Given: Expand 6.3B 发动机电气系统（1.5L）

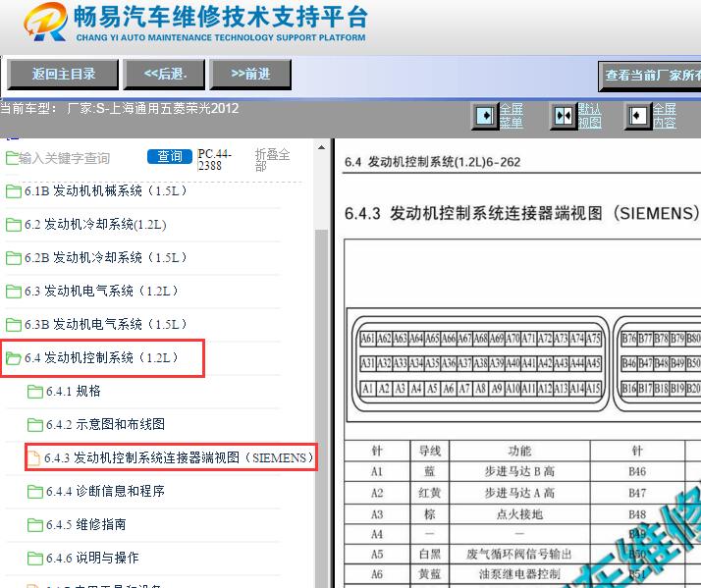Looking at the screenshot, I should (105, 324).
